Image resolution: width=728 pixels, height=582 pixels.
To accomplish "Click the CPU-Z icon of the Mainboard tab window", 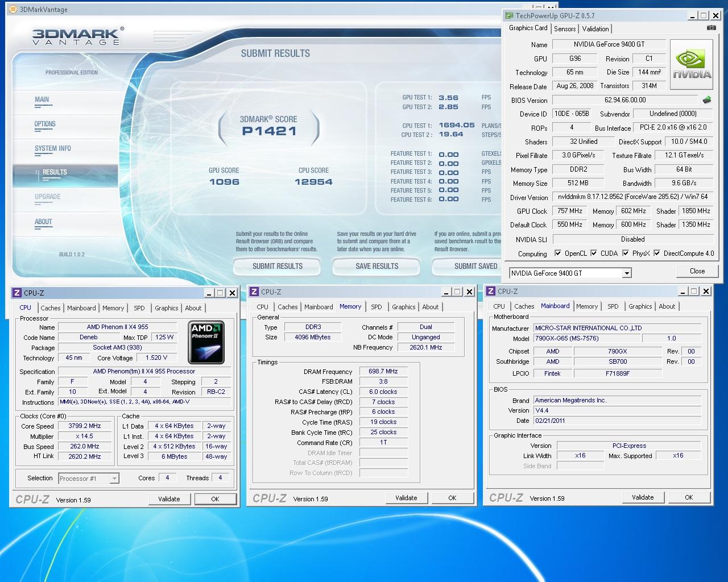I will [x=491, y=291].
